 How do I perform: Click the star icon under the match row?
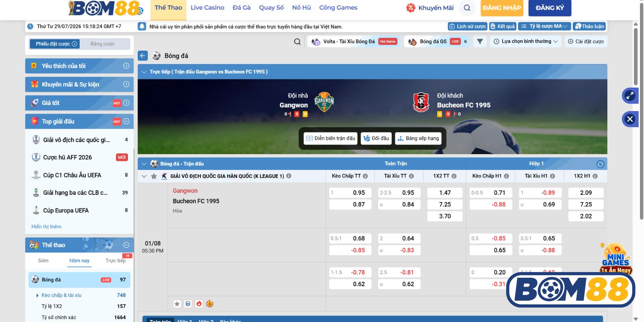coord(177,304)
